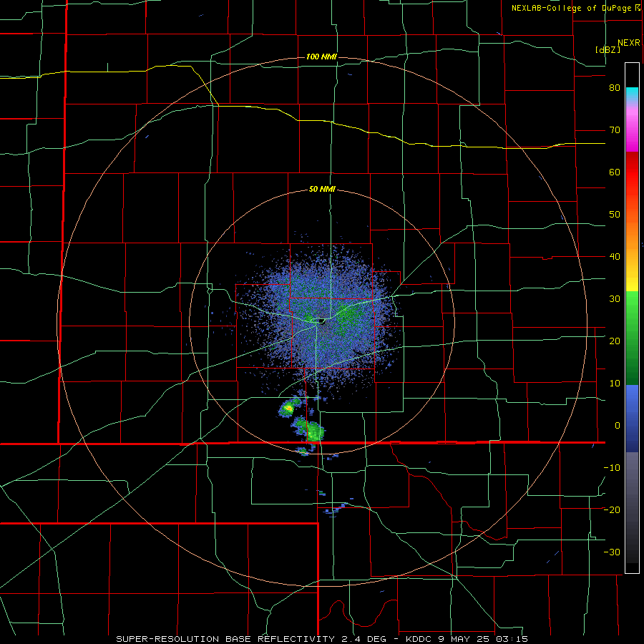This screenshot has width=644, height=644.
Task: Click the -10 value on dBZ scale
Action: click(x=612, y=468)
